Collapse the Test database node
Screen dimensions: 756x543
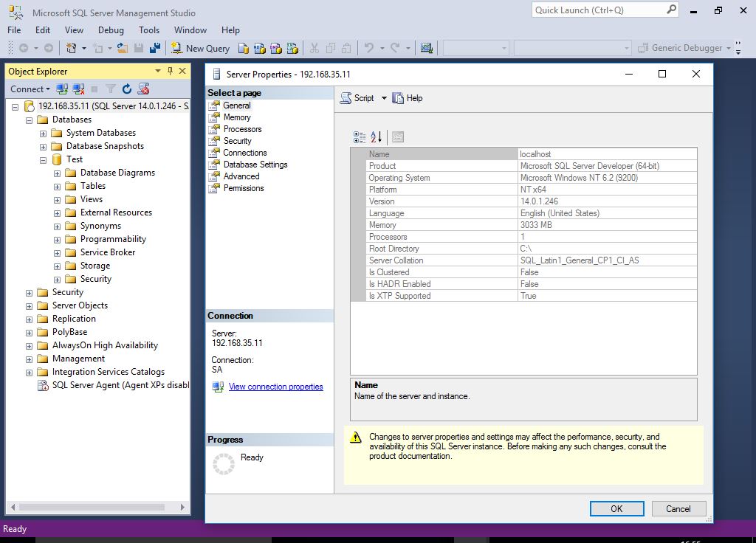pos(43,160)
